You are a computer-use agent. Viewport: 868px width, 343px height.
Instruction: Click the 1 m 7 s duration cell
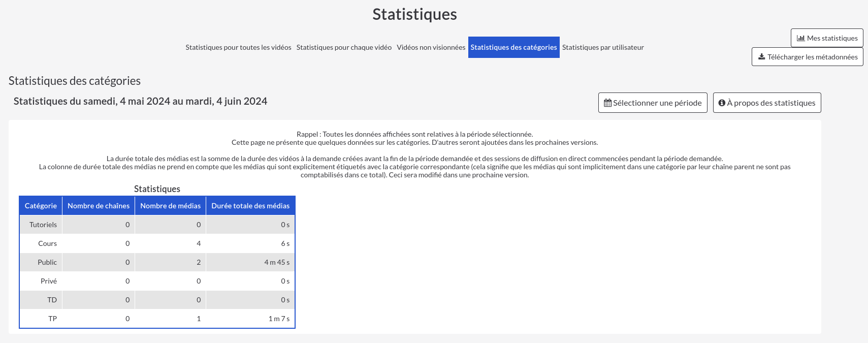(250, 319)
